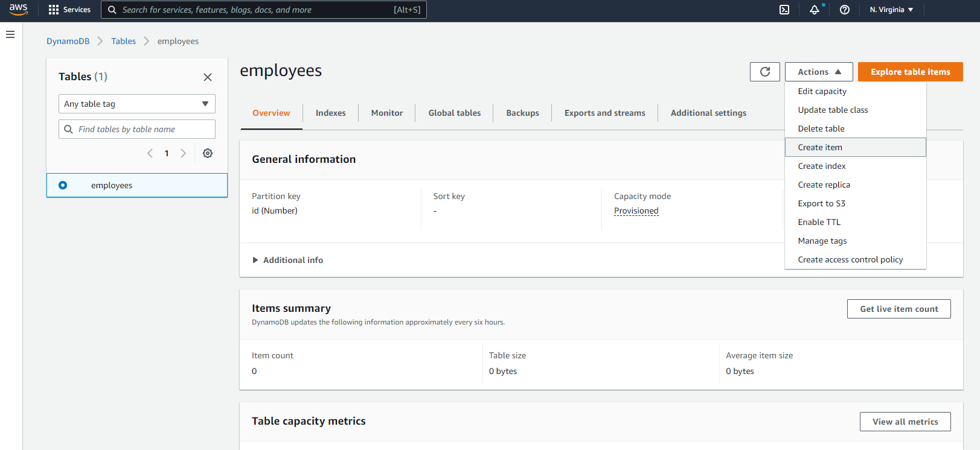Viewport: 980px width, 450px height.
Task: Open the notifications bell icon
Action: [x=815, y=10]
